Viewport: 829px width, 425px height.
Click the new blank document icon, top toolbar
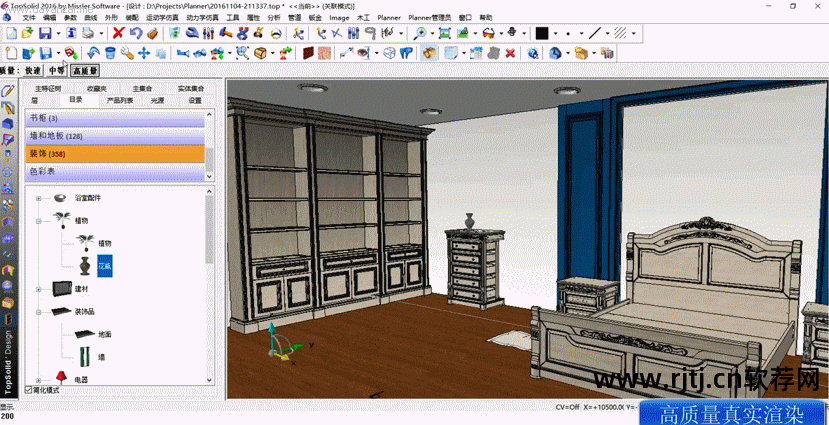(11, 33)
